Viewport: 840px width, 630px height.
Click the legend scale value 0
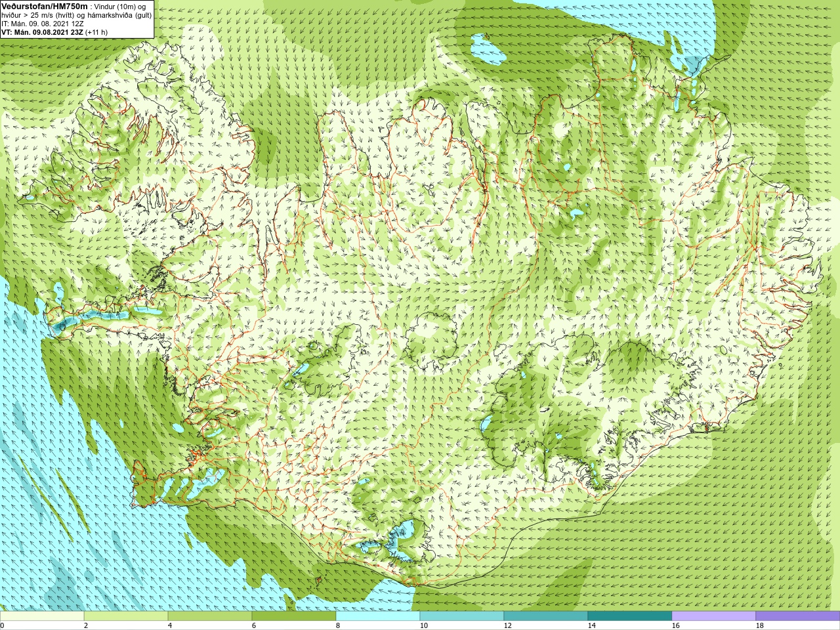tap(2, 625)
